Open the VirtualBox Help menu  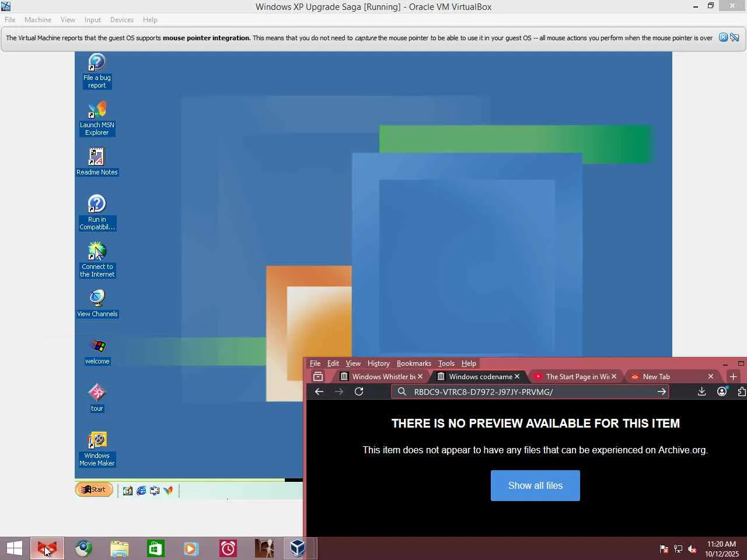pyautogui.click(x=150, y=20)
